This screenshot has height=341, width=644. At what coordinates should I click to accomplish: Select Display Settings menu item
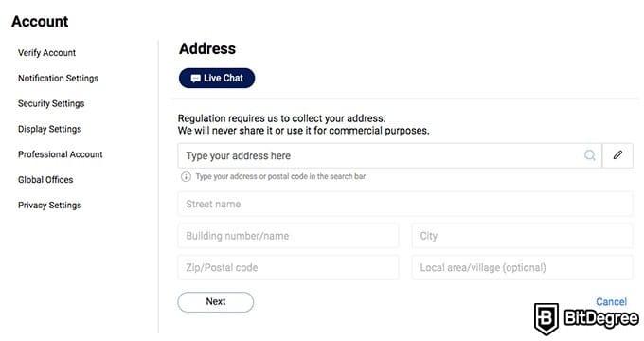click(49, 129)
